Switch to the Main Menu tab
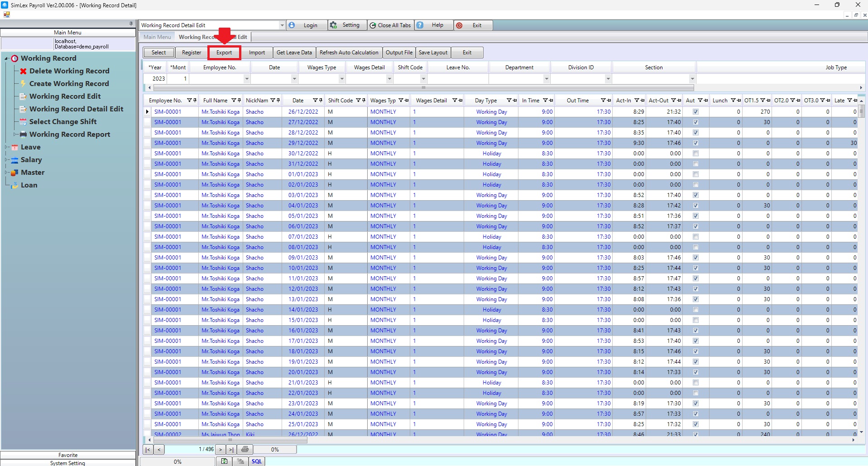The width and height of the screenshot is (868, 466). point(157,37)
